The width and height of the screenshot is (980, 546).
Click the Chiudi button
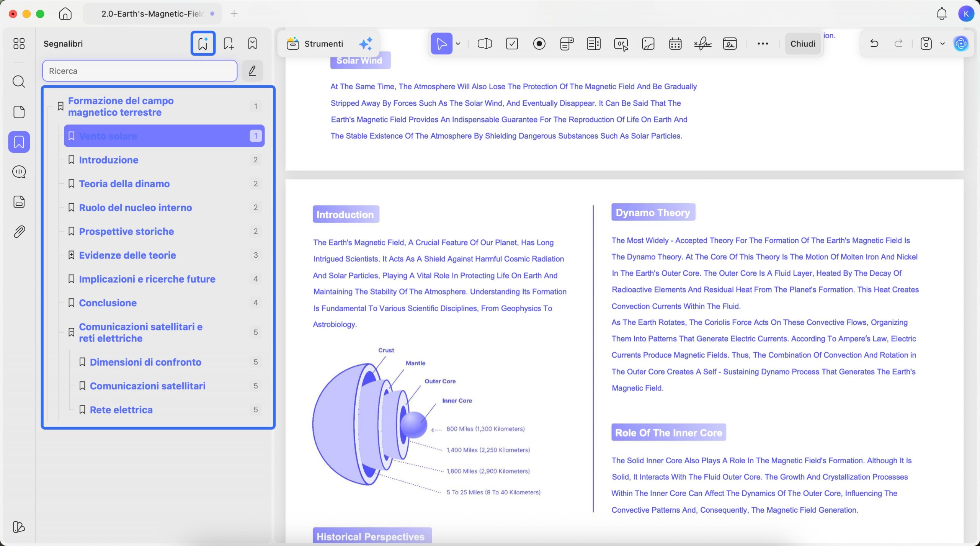pos(802,44)
